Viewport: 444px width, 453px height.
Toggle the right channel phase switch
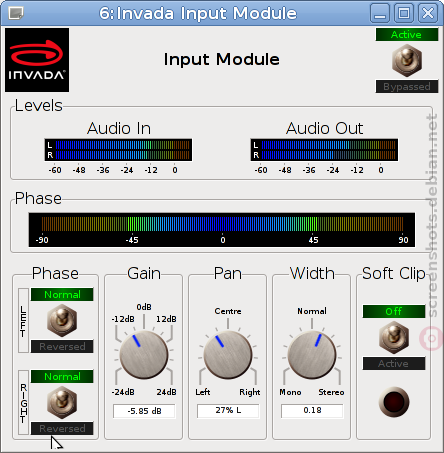pyautogui.click(x=62, y=403)
